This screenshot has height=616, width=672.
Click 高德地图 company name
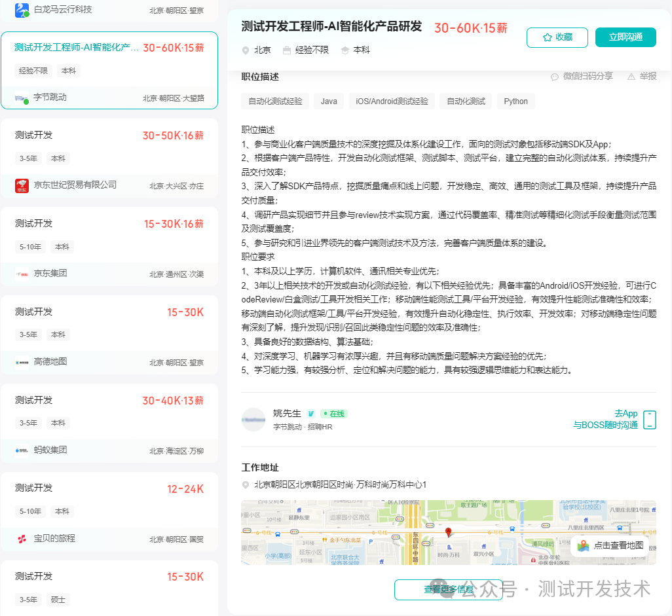50,361
